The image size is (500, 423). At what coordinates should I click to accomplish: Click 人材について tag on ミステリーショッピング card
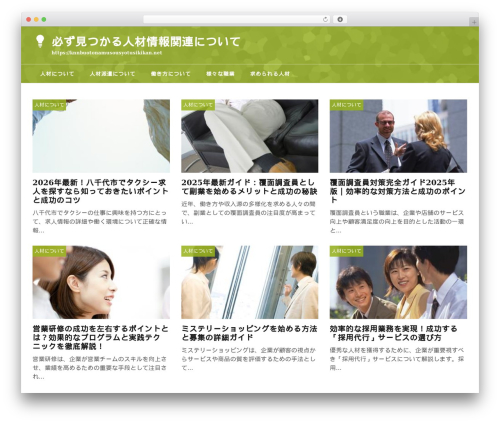point(198,251)
